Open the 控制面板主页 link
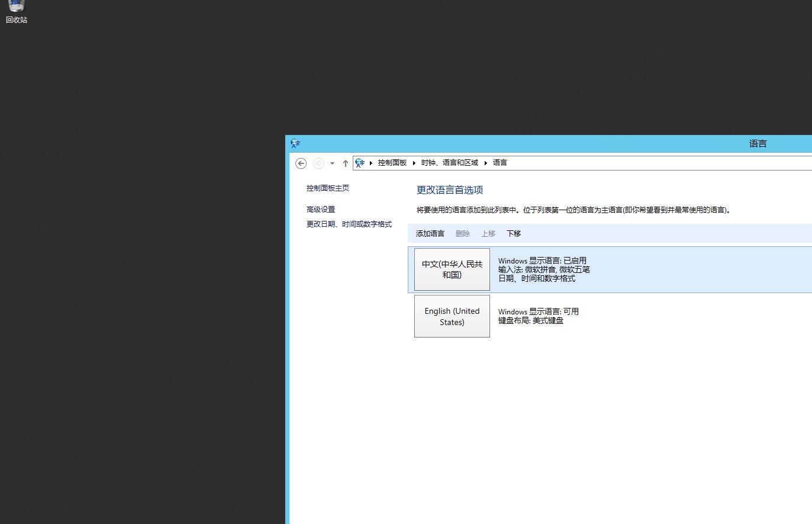The height and width of the screenshot is (524, 812). (327, 188)
